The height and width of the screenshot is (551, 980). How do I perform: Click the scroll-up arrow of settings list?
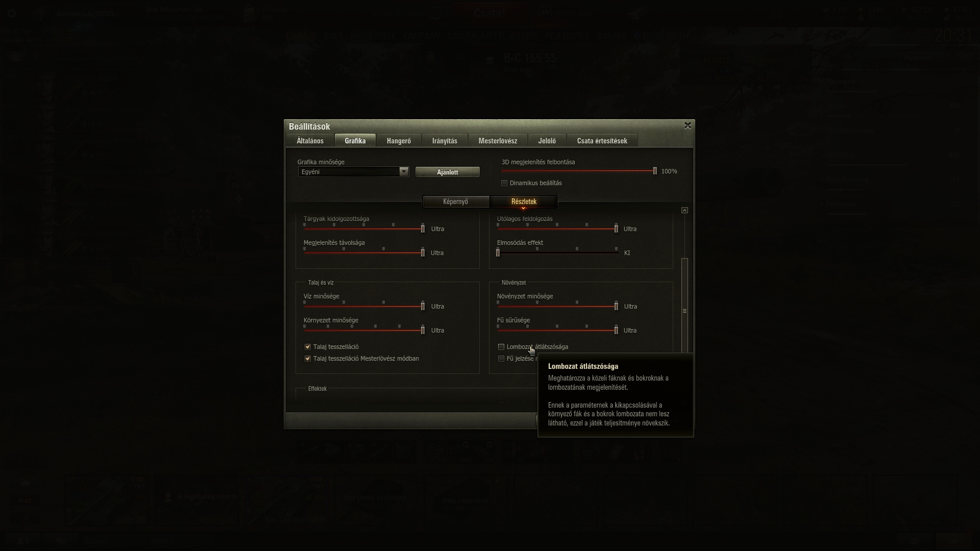tap(684, 210)
